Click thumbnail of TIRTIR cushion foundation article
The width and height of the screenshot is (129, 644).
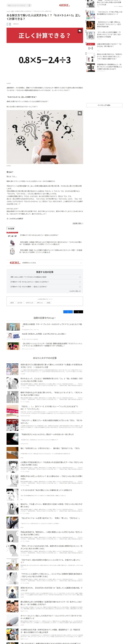pos(13,346)
